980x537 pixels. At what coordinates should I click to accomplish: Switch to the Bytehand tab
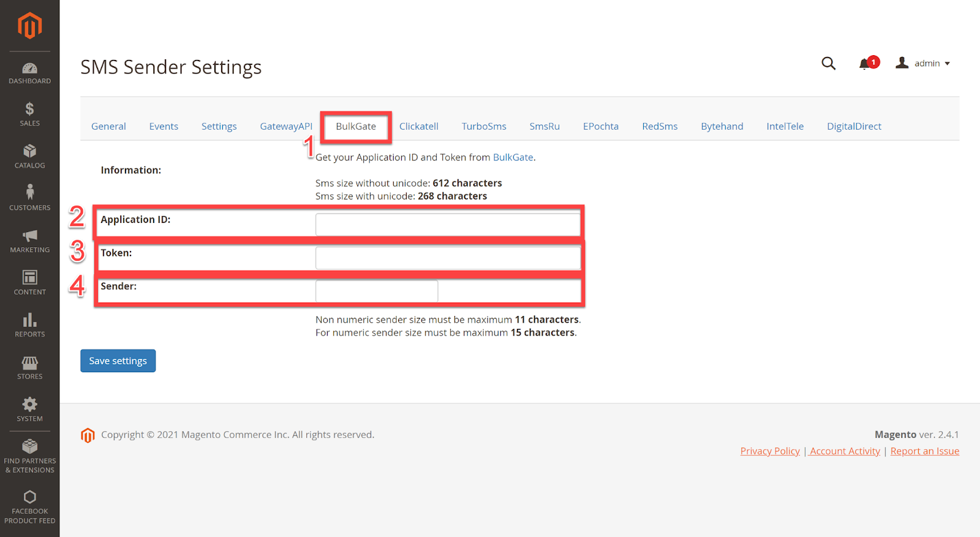pos(722,126)
